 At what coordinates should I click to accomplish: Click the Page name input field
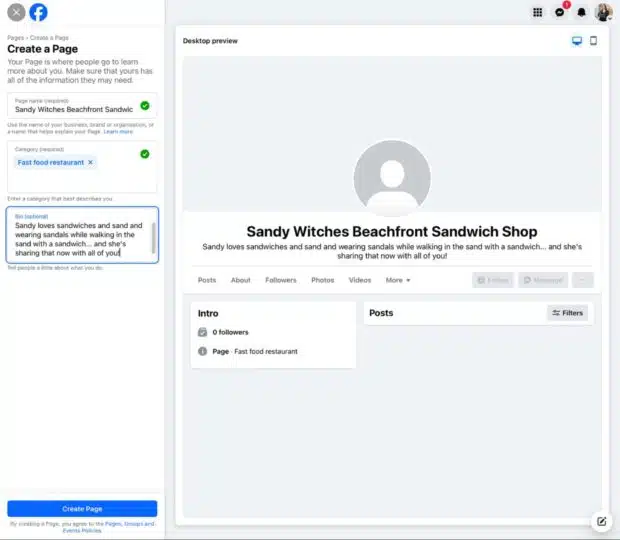point(75,108)
